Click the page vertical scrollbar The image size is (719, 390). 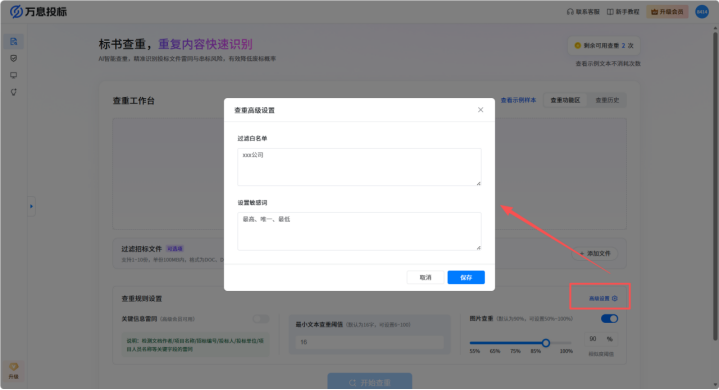point(715,186)
